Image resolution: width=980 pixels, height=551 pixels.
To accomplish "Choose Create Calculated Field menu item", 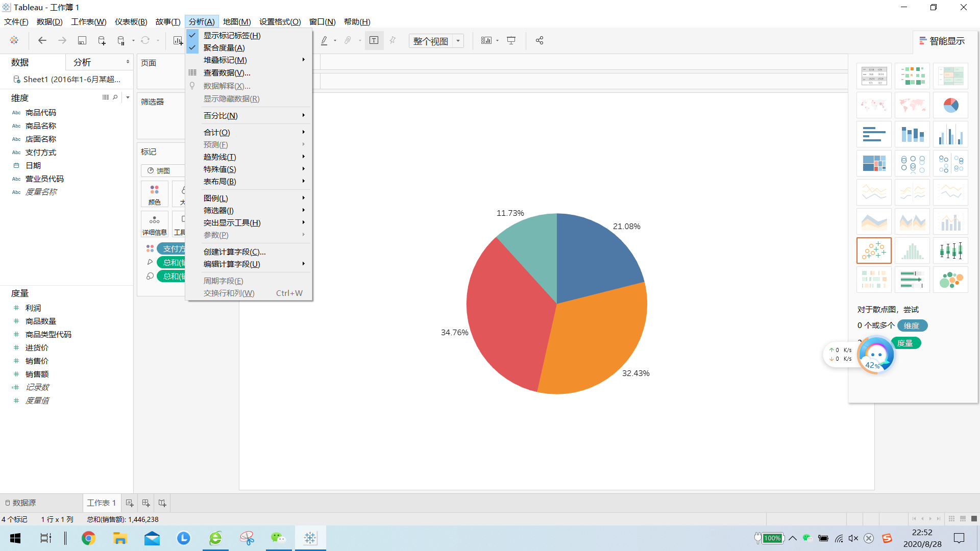I will pos(250,252).
